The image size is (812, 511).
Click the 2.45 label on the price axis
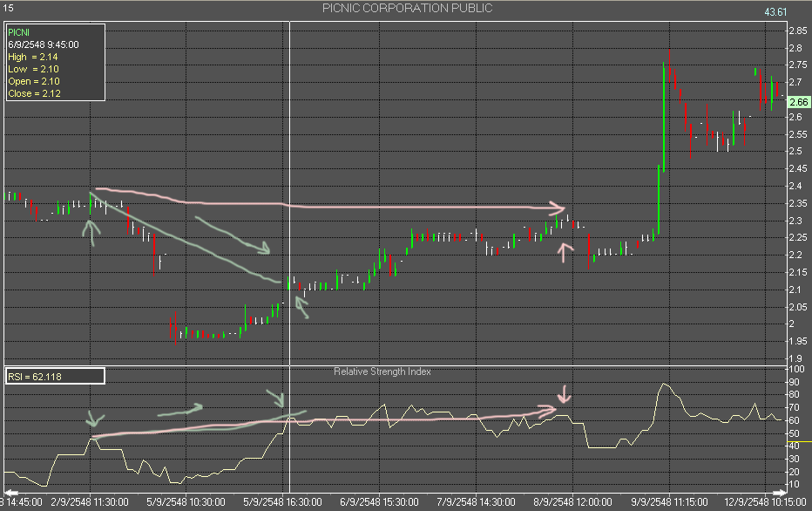point(798,168)
